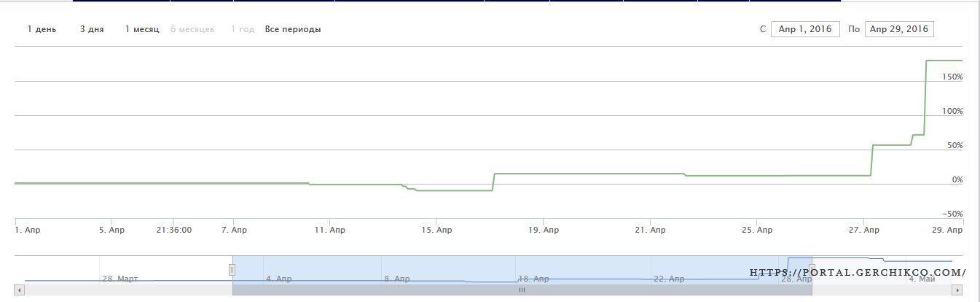
Task: Click the green line peak above 150%
Action: 944,61
